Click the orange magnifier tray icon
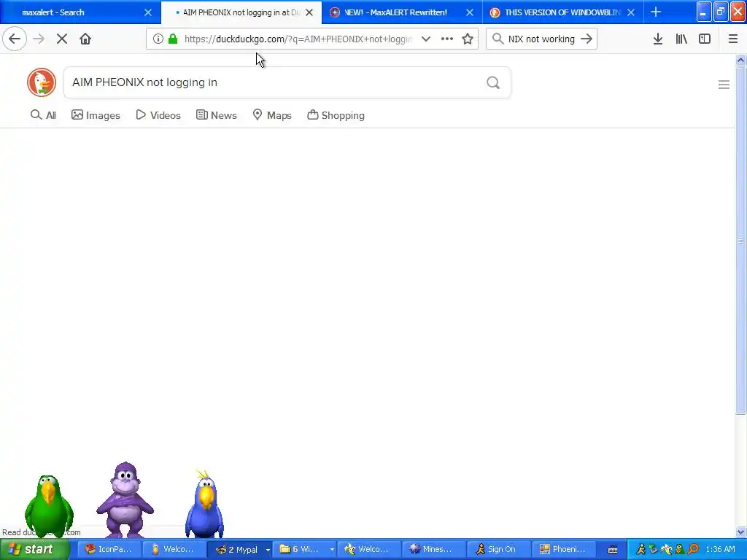This screenshot has height=560, width=747. (693, 550)
